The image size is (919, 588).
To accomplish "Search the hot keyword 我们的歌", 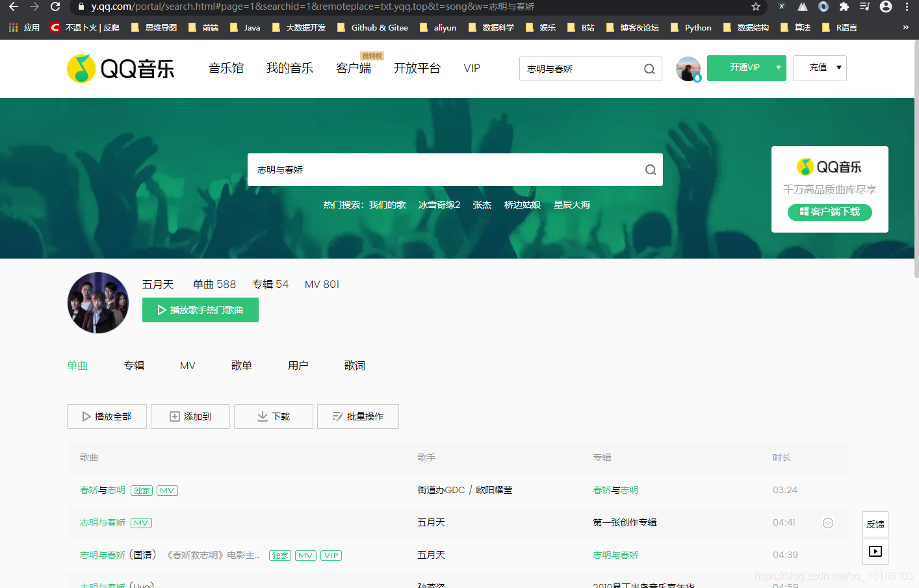I will pos(387,205).
